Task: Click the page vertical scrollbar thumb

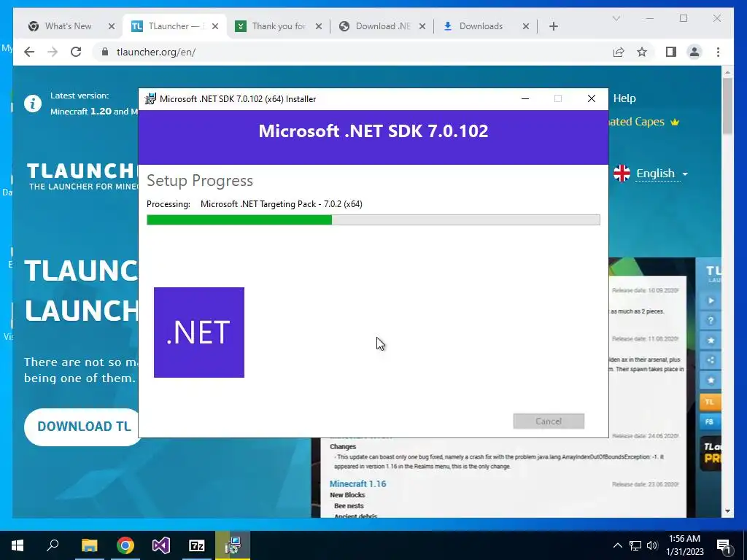Action: (x=727, y=106)
